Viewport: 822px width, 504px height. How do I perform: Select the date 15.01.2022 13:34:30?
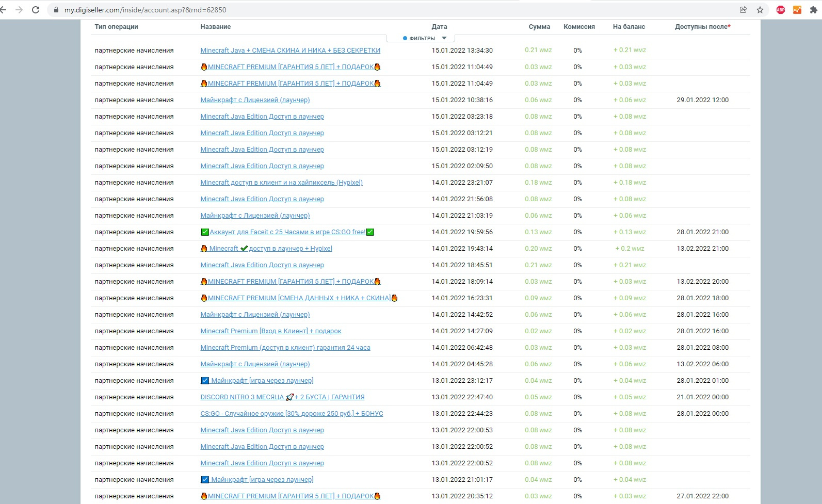462,51
